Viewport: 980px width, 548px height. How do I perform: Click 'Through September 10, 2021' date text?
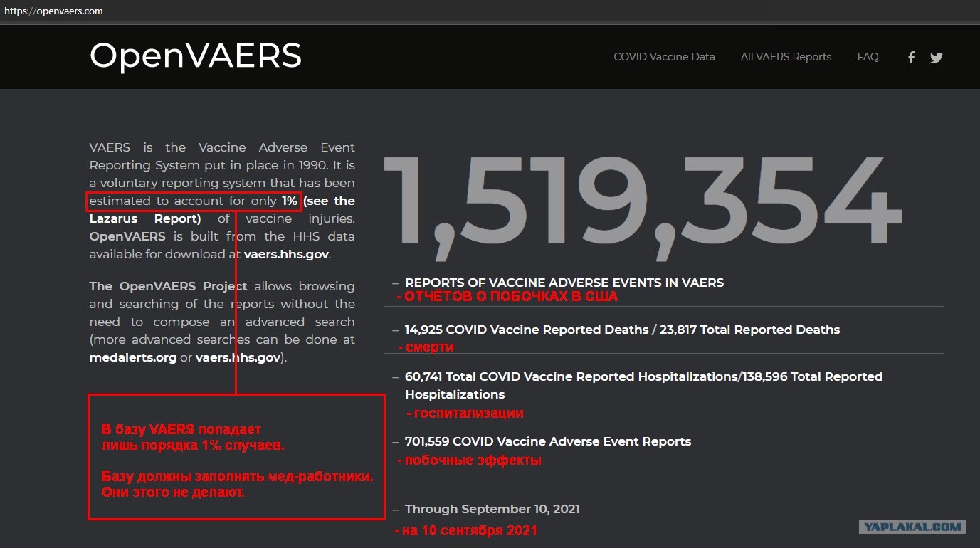[492, 509]
